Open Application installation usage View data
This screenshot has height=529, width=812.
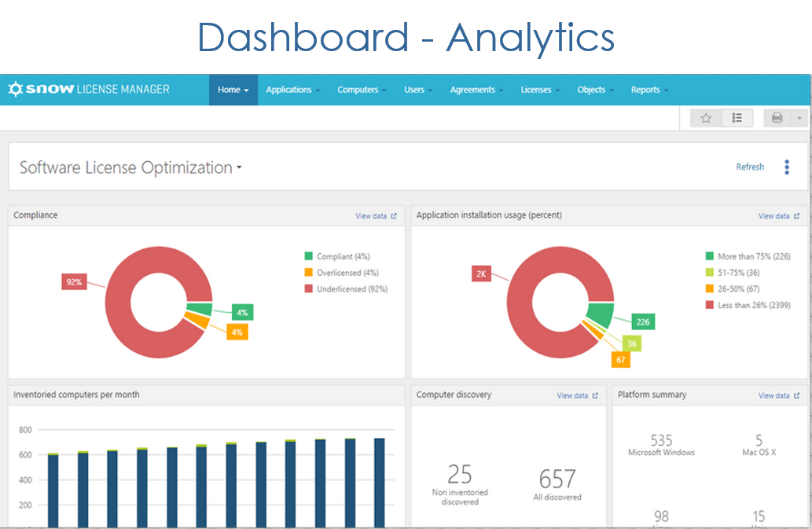(778, 216)
